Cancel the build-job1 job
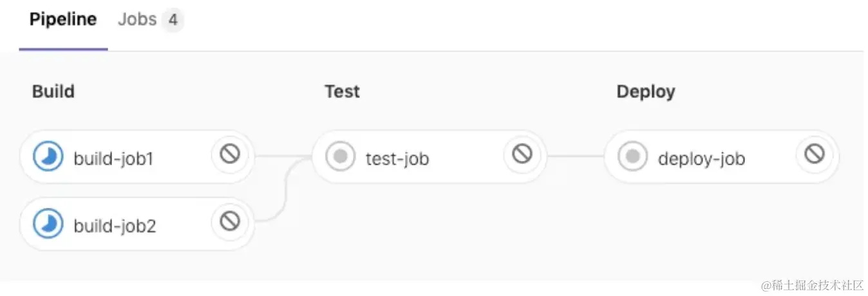This screenshot has width=868, height=296. 230,154
